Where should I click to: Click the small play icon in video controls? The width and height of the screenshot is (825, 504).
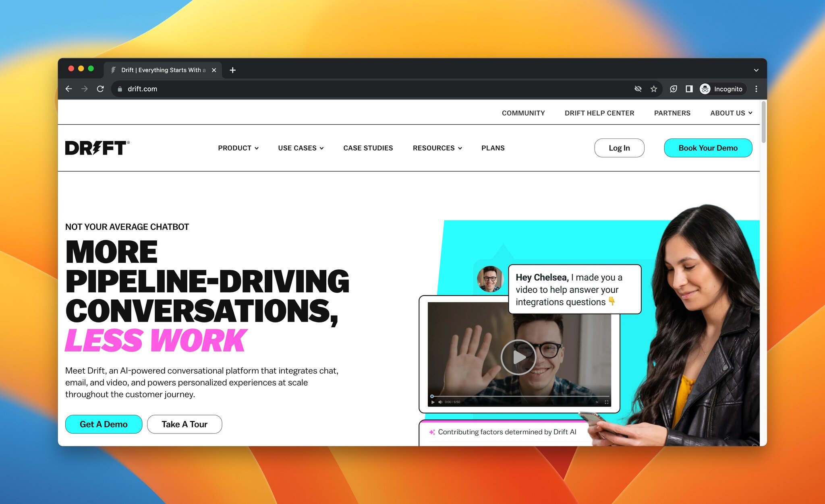[x=433, y=402]
